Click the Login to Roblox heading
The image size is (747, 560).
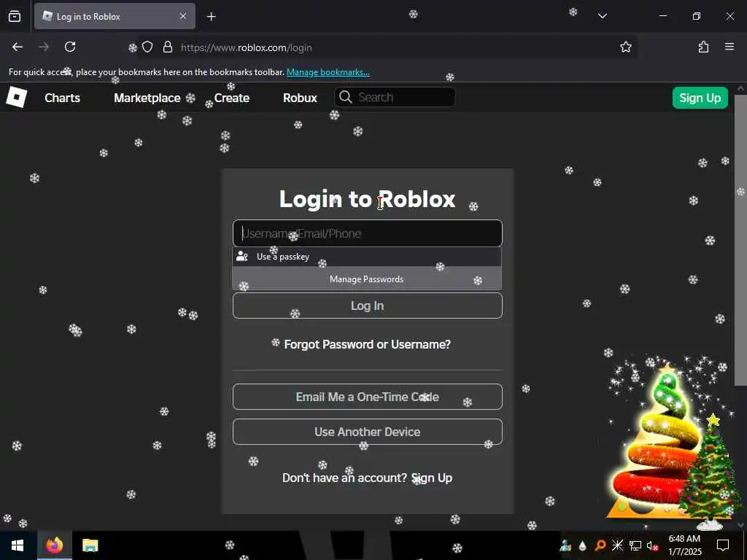[x=368, y=199]
